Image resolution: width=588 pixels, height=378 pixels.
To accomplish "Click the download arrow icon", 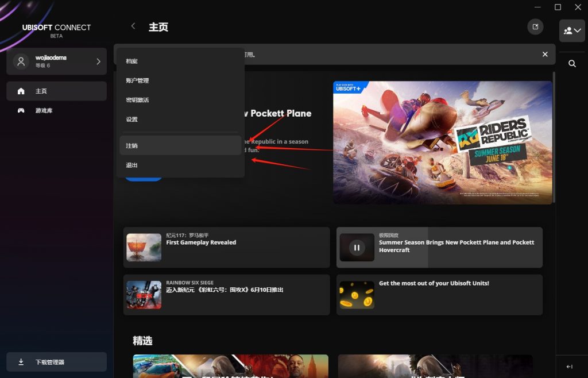I will tap(21, 362).
